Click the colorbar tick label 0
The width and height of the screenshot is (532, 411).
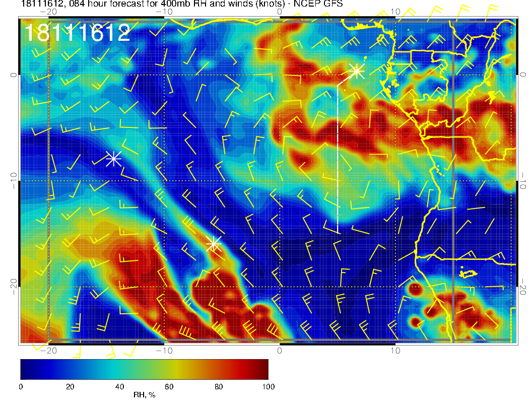(21, 387)
